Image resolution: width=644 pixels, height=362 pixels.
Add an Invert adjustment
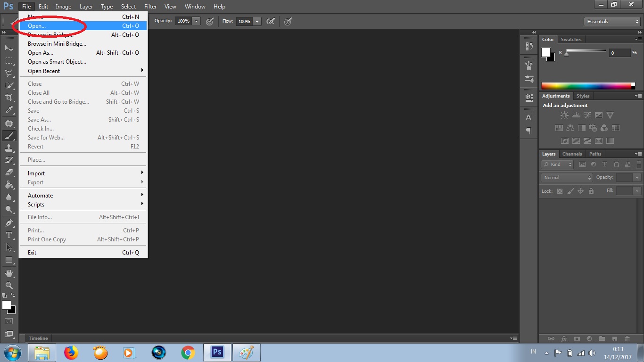(564, 140)
